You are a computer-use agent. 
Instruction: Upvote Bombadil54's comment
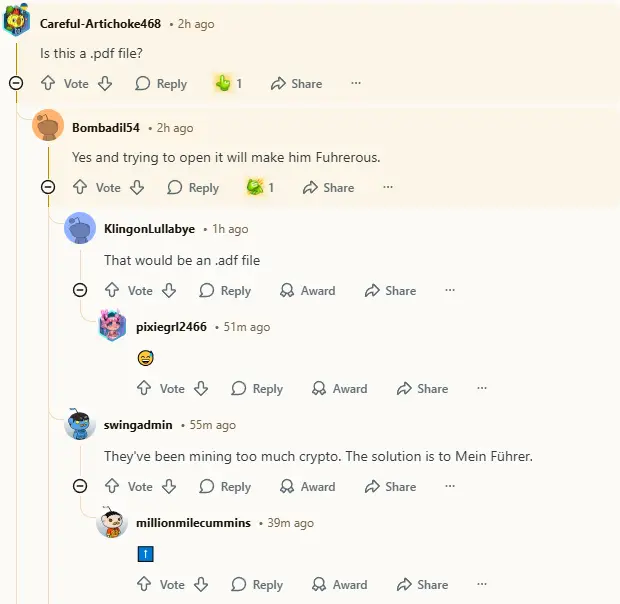tap(80, 187)
